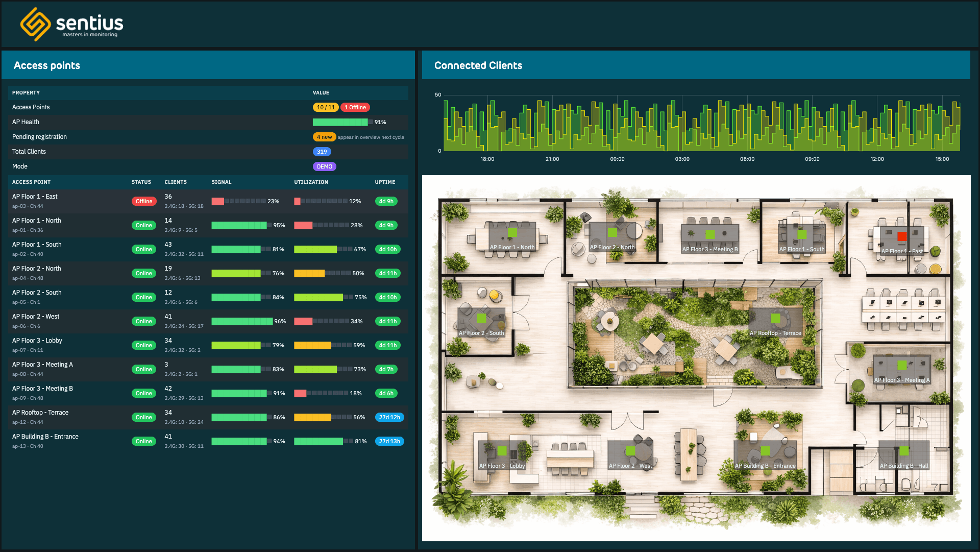Click the AP Floor 3 - Lobby marker
The width and height of the screenshot is (980, 552).
click(502, 450)
